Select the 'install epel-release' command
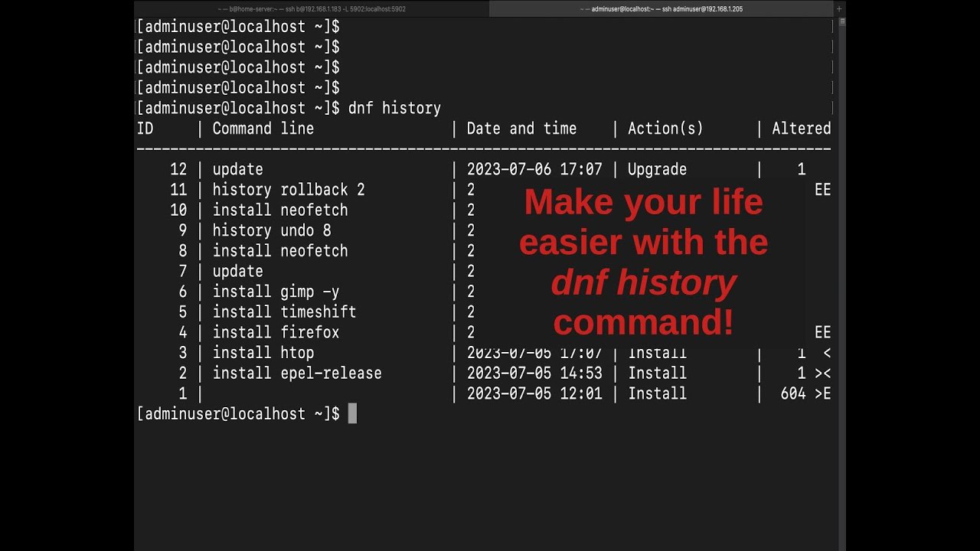 point(297,373)
